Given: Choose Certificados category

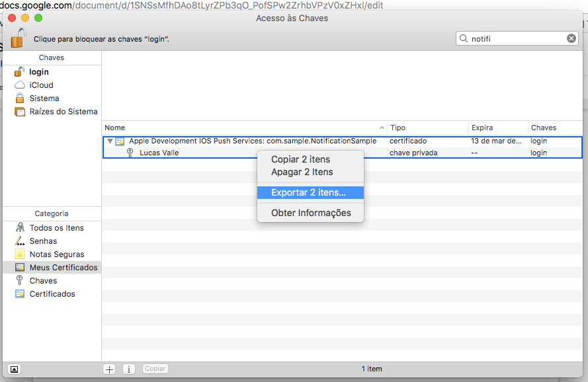Looking at the screenshot, I should [x=52, y=294].
